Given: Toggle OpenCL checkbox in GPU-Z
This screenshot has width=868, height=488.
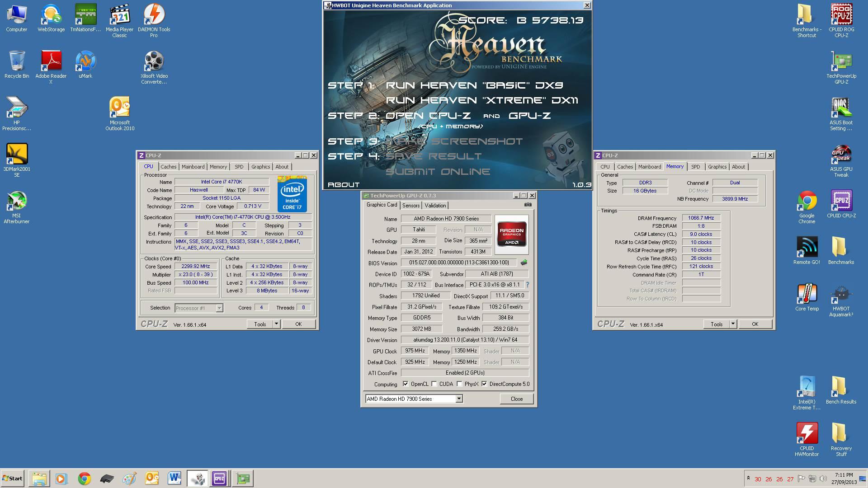Looking at the screenshot, I should tap(406, 384).
